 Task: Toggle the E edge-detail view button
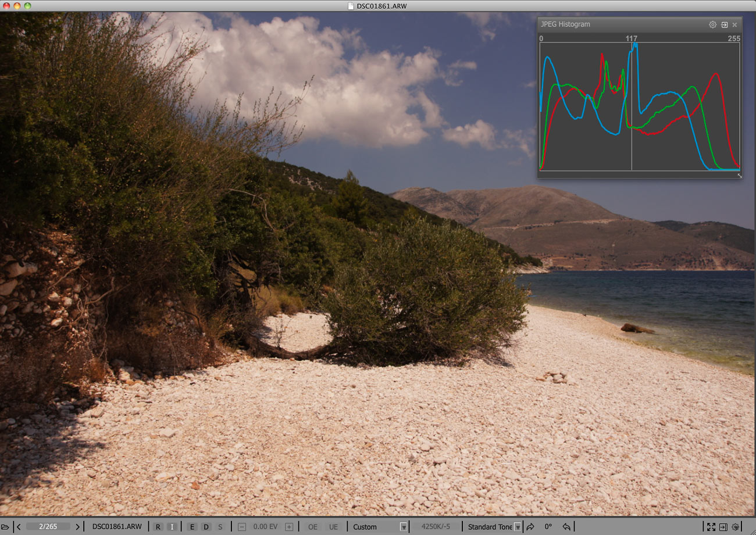[x=191, y=527]
